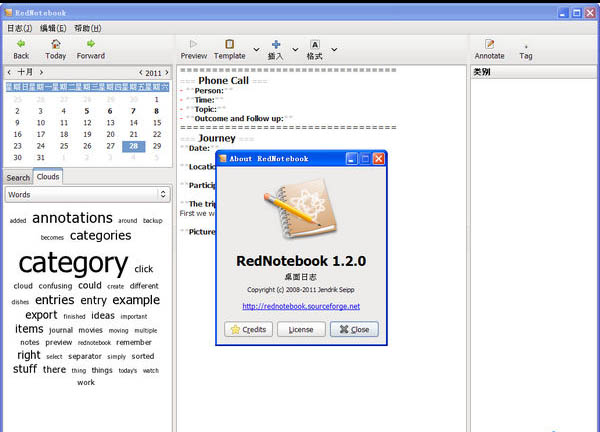The image size is (600, 432).
Task: Click License button in About dialog
Action: pos(301,329)
